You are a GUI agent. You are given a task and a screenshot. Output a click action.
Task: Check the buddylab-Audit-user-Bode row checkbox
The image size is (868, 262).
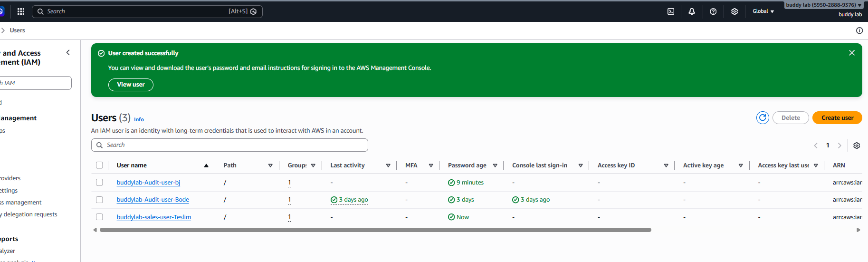tap(99, 200)
